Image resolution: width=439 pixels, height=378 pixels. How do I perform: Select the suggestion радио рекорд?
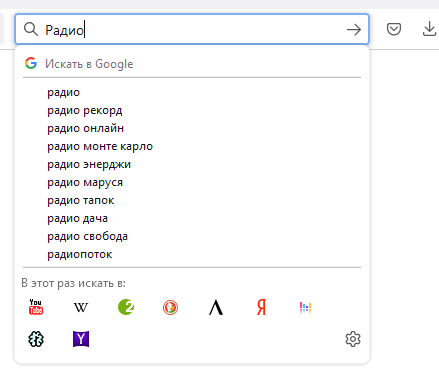(192, 110)
